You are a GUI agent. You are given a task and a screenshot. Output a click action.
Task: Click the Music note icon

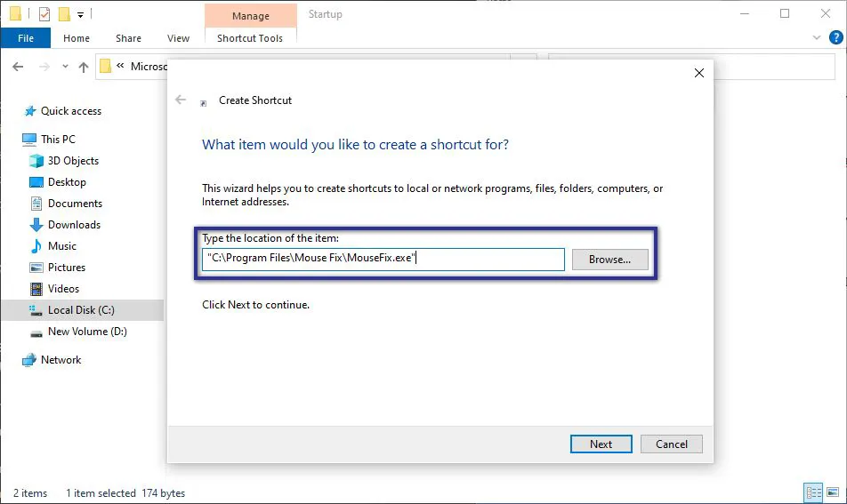tap(36, 246)
